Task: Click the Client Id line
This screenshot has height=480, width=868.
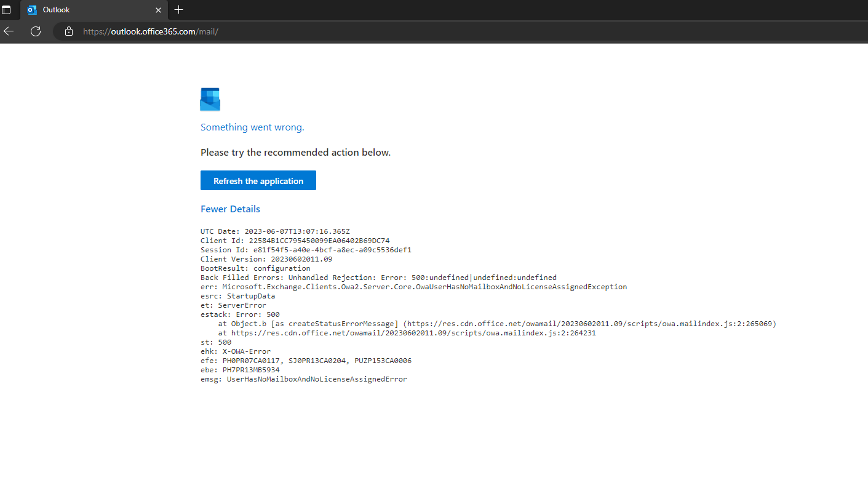Action: pos(295,241)
